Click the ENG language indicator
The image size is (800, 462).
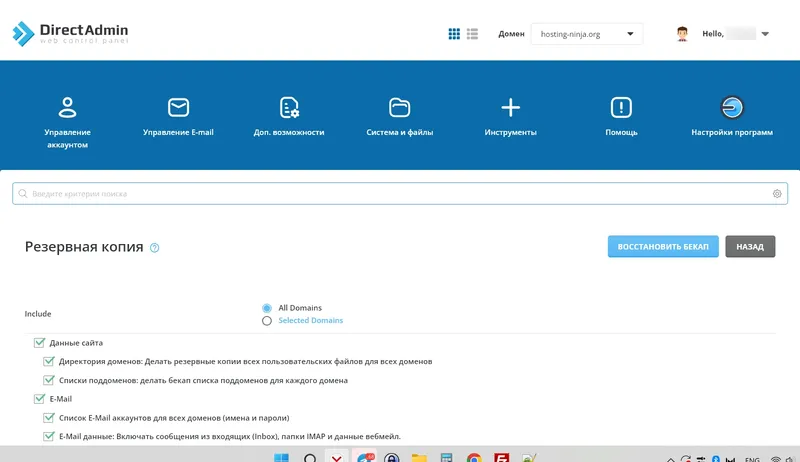point(752,459)
